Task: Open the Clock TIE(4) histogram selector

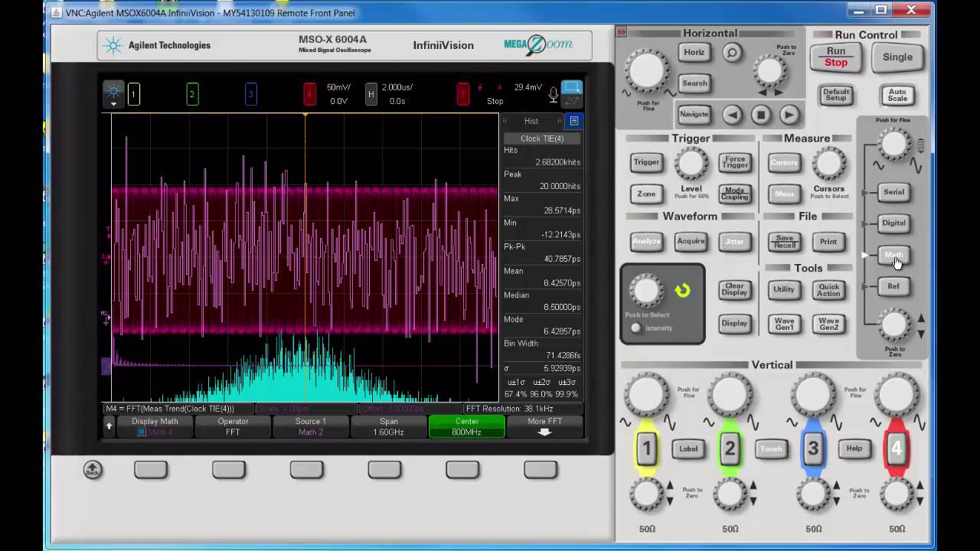Action: [x=542, y=139]
